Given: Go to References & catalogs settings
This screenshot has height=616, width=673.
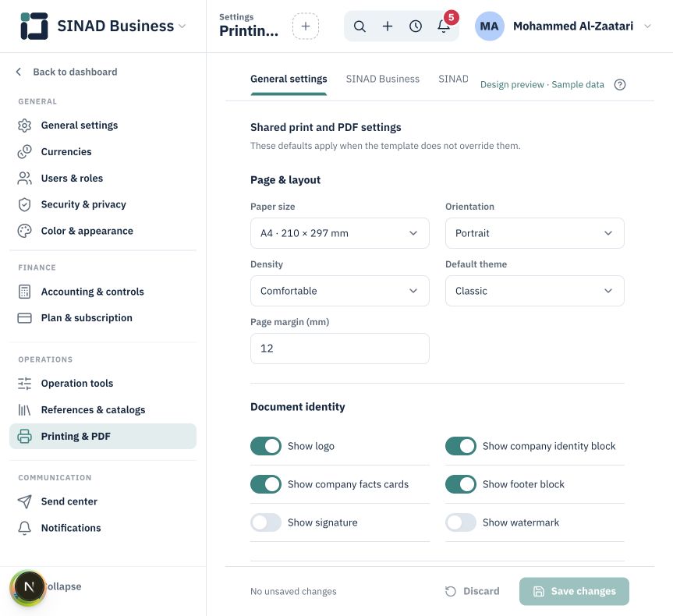Looking at the screenshot, I should coord(103,410).
